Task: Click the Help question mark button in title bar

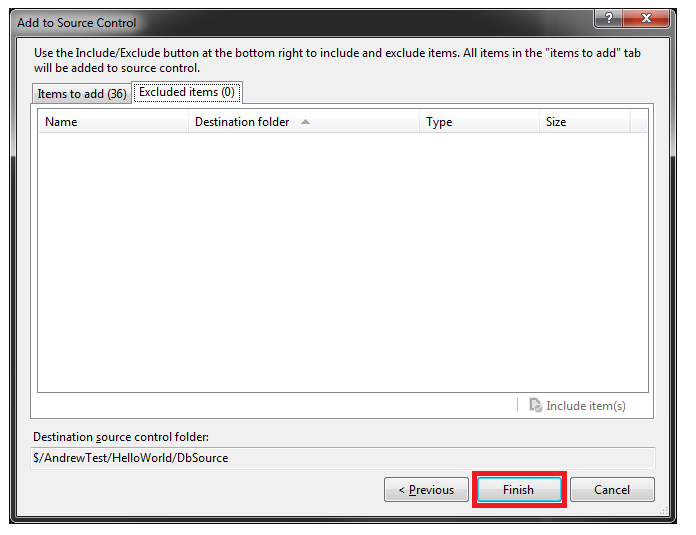Action: coord(607,19)
